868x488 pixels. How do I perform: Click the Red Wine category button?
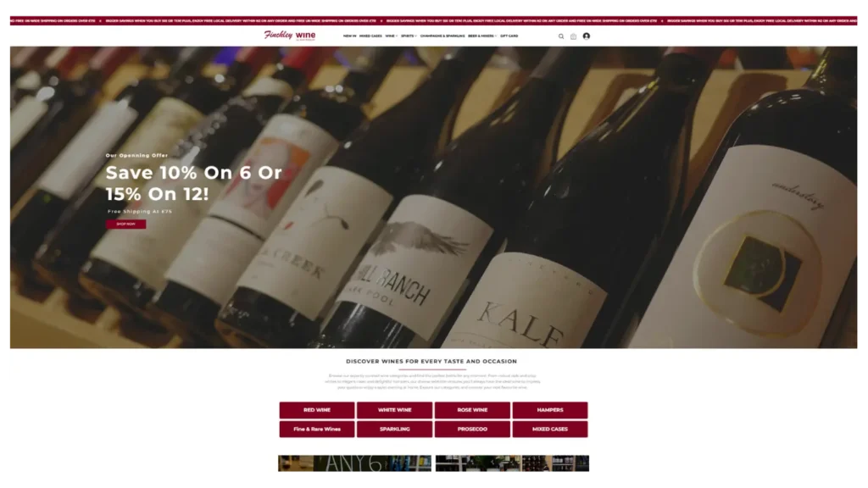click(x=317, y=410)
